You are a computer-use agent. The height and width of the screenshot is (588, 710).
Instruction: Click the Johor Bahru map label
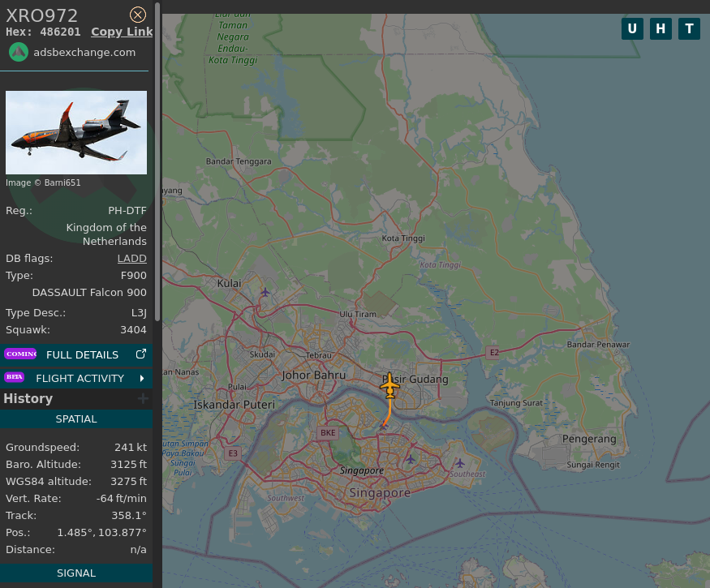pyautogui.click(x=313, y=376)
